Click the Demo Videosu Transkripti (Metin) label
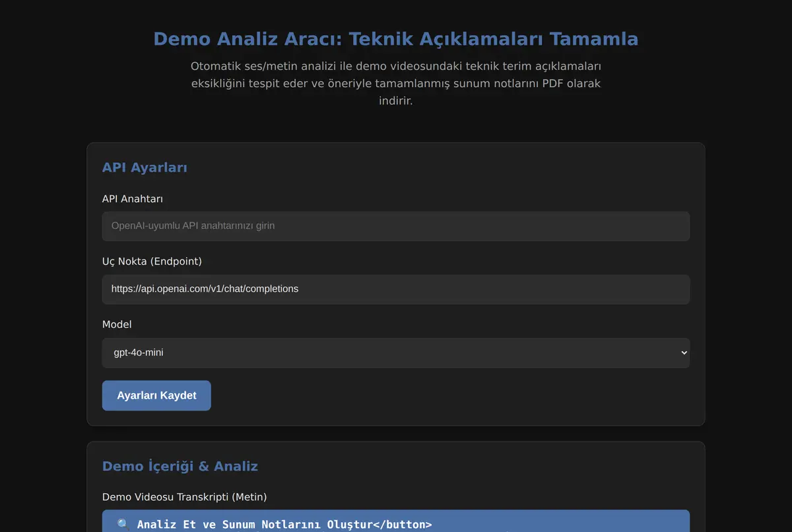Image resolution: width=792 pixels, height=532 pixels. (x=185, y=497)
